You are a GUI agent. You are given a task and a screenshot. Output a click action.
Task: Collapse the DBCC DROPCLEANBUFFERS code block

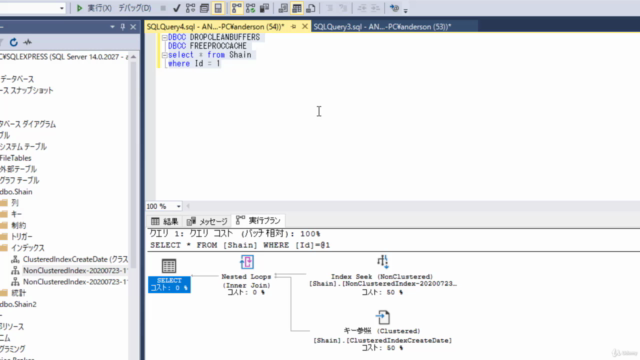pyautogui.click(x=164, y=38)
